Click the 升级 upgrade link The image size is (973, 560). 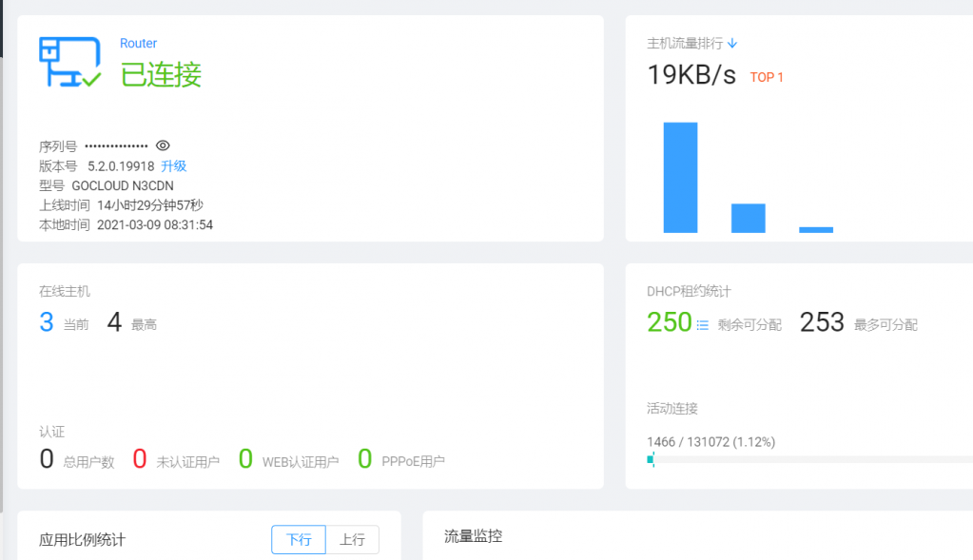[173, 165]
